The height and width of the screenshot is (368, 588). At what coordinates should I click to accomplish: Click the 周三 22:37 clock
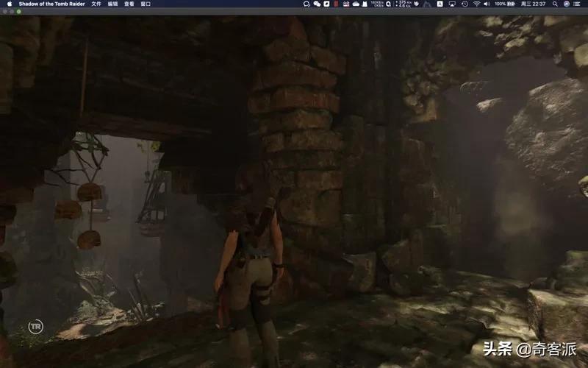point(534,4)
